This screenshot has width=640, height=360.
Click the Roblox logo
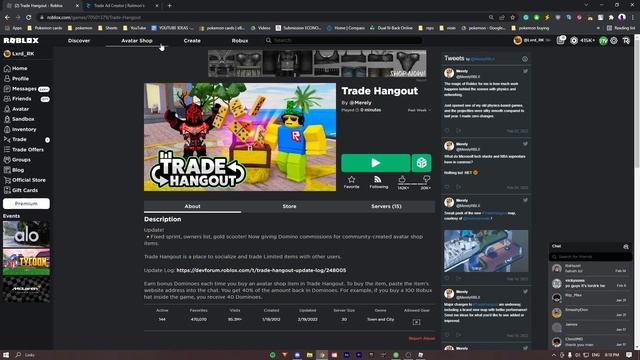point(21,40)
